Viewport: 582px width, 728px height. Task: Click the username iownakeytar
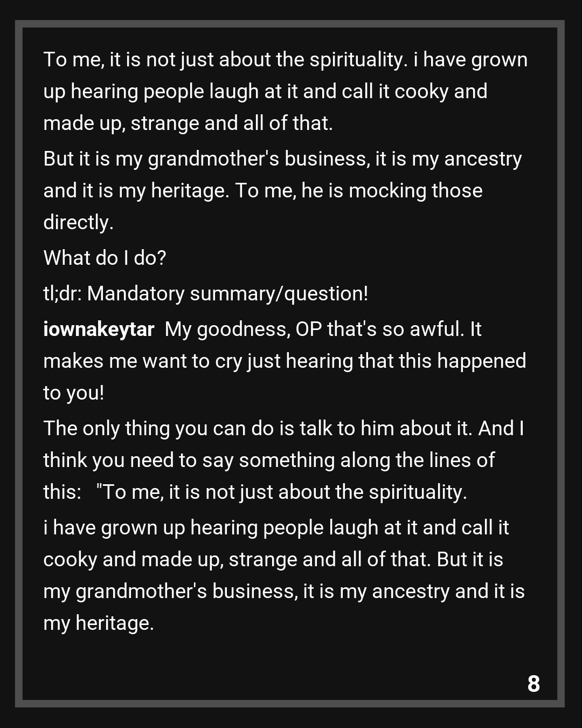pyautogui.click(x=99, y=329)
